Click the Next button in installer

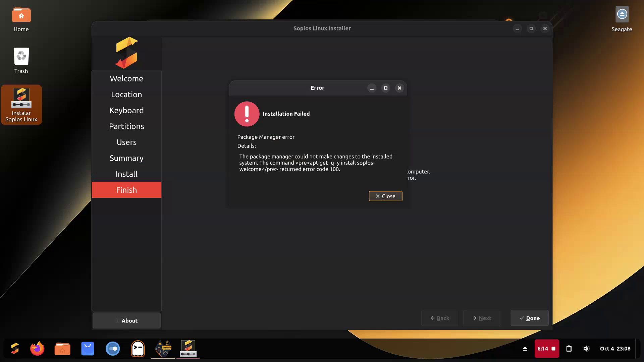482,318
